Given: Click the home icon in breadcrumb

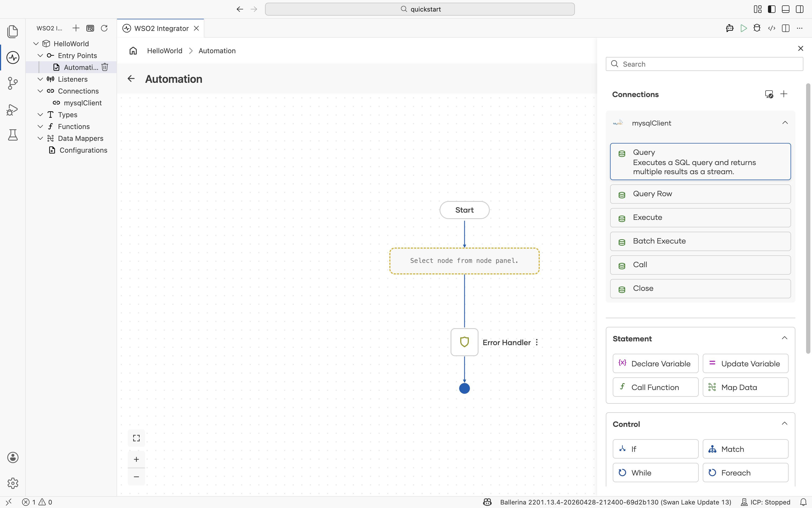Looking at the screenshot, I should point(133,51).
